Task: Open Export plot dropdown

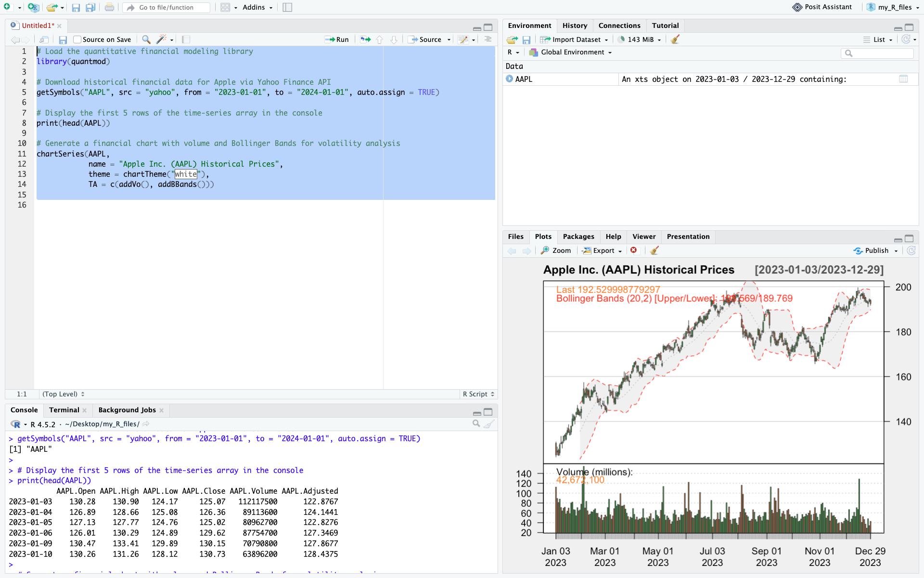Action: point(602,250)
